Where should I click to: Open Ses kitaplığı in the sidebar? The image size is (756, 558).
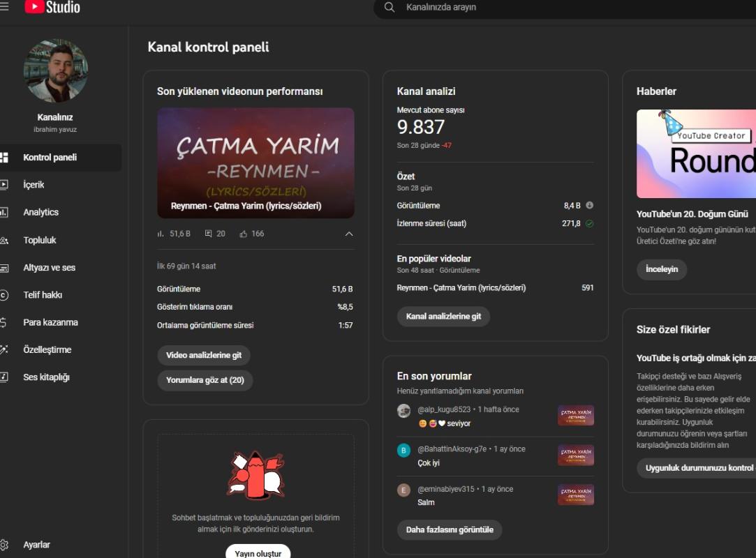[x=61, y=377]
